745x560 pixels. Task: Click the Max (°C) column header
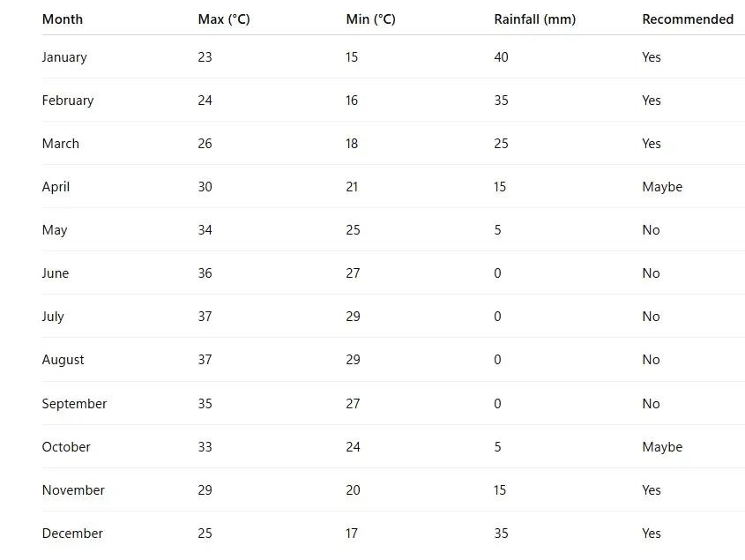coord(224,19)
